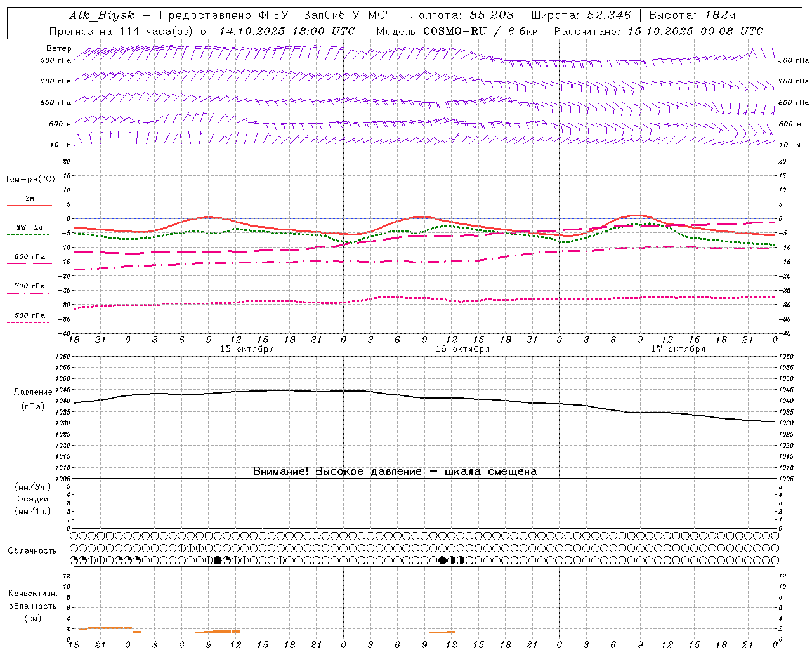812x650 pixels.
Task: Click the '(мм/3ч.)' precipitation unit label
Action: 33,487
